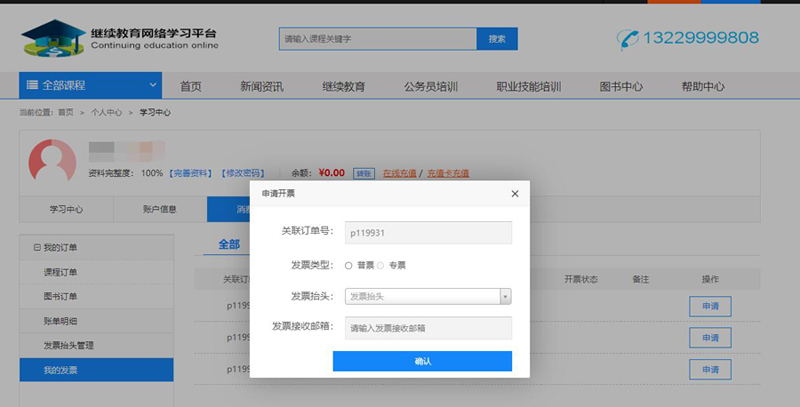
Task: Click the user avatar picture
Action: point(52,160)
